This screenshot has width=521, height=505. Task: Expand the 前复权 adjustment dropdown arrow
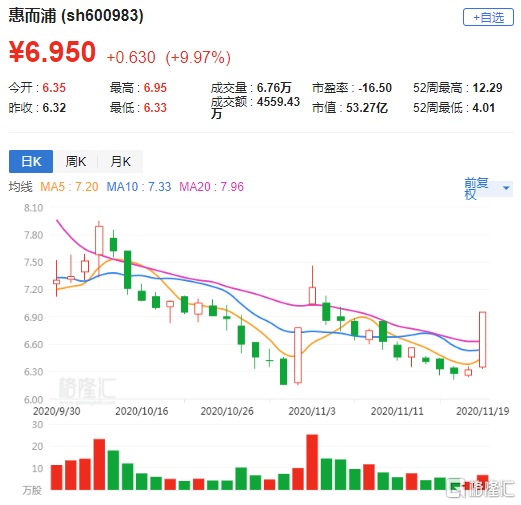tap(506, 188)
